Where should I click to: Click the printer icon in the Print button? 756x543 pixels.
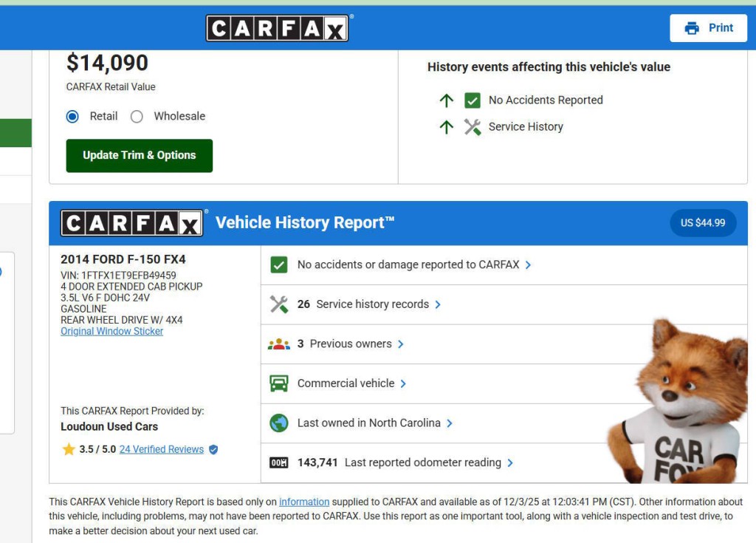(x=691, y=27)
